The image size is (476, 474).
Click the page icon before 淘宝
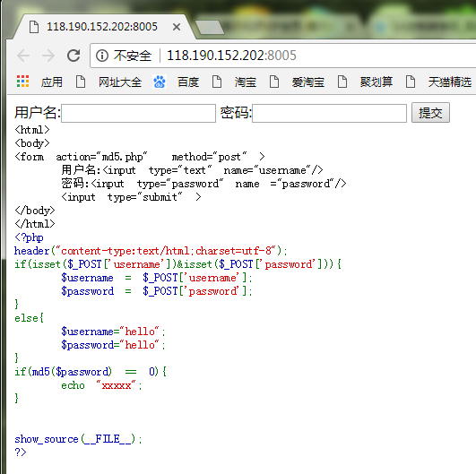pos(217,82)
